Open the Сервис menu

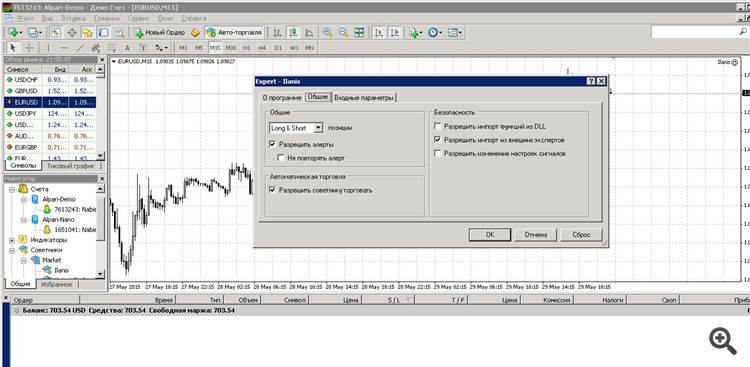point(138,18)
